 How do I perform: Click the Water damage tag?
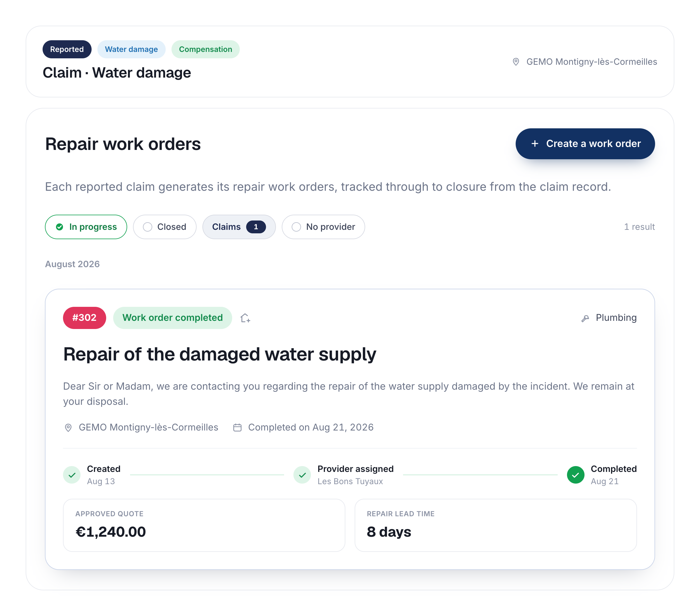132,49
